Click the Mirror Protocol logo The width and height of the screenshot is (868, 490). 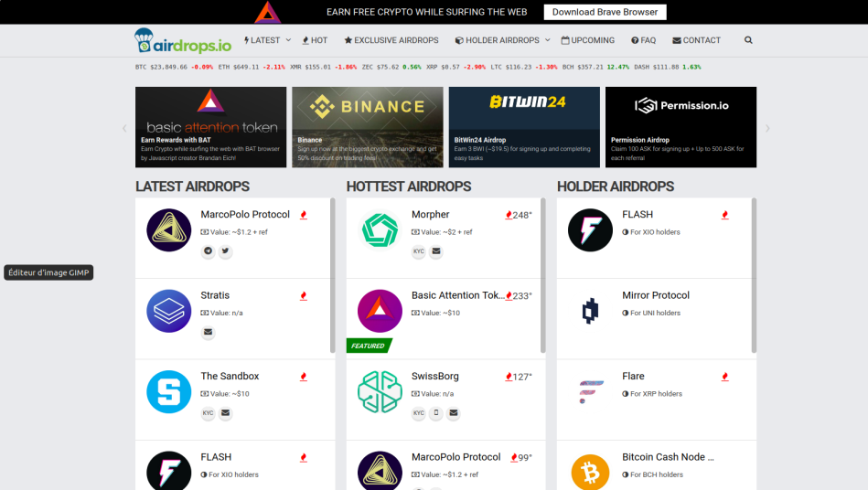click(x=590, y=311)
